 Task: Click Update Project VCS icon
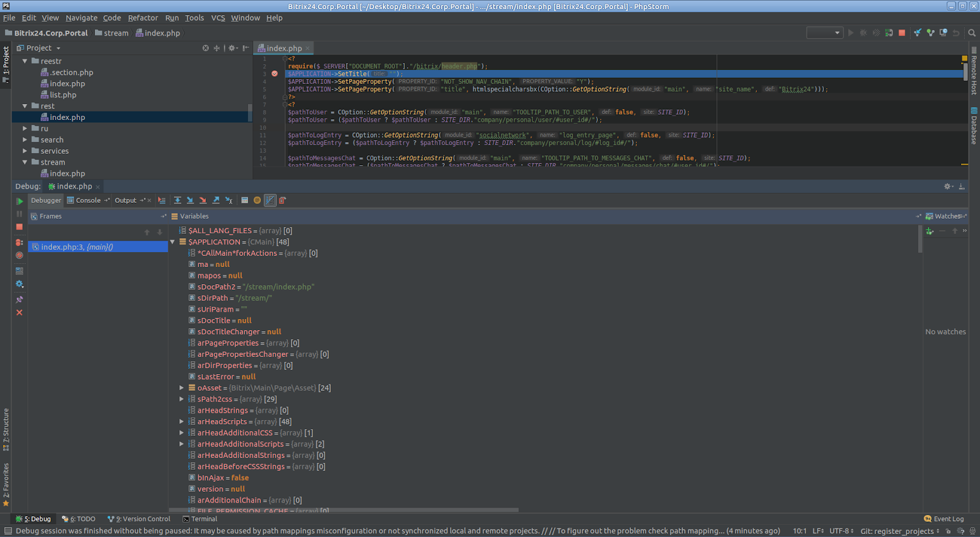[x=918, y=33]
